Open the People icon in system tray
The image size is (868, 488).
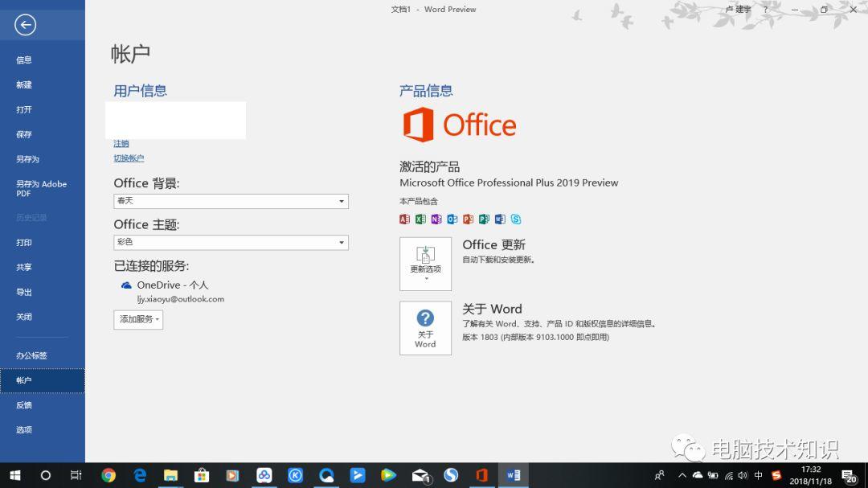[x=660, y=475]
